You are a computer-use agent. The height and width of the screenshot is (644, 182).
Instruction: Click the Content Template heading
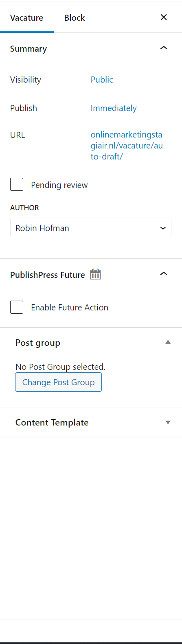(52, 422)
